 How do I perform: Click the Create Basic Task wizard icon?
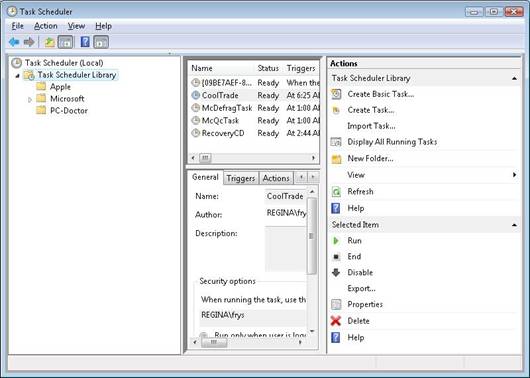point(336,94)
